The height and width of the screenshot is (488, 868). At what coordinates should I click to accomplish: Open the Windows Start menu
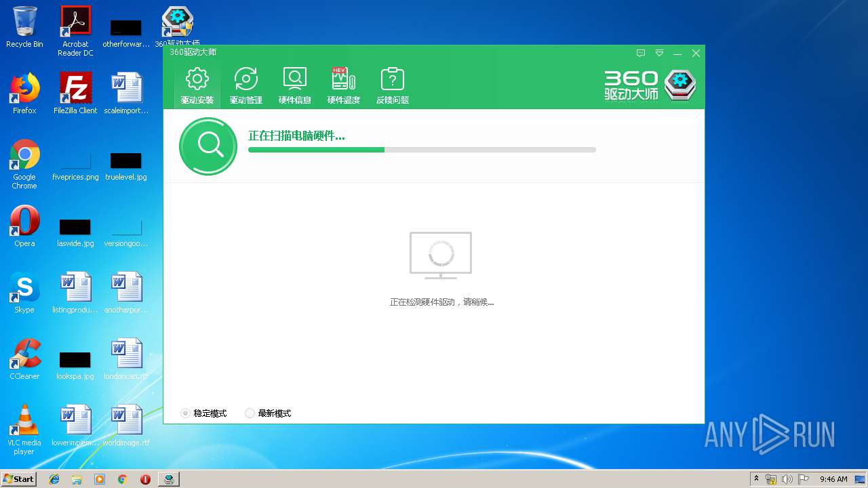point(19,479)
